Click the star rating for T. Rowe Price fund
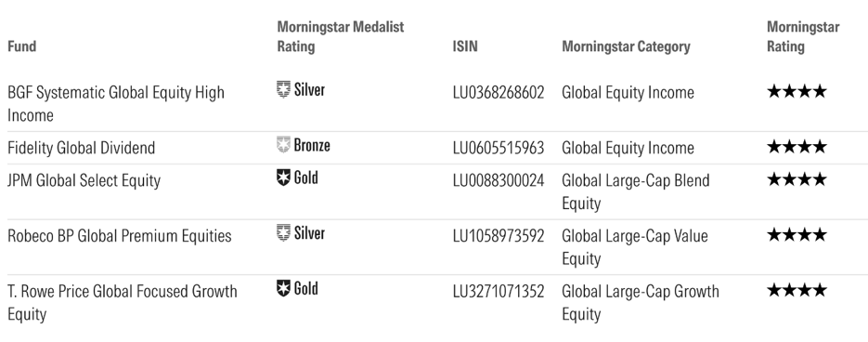 797,291
